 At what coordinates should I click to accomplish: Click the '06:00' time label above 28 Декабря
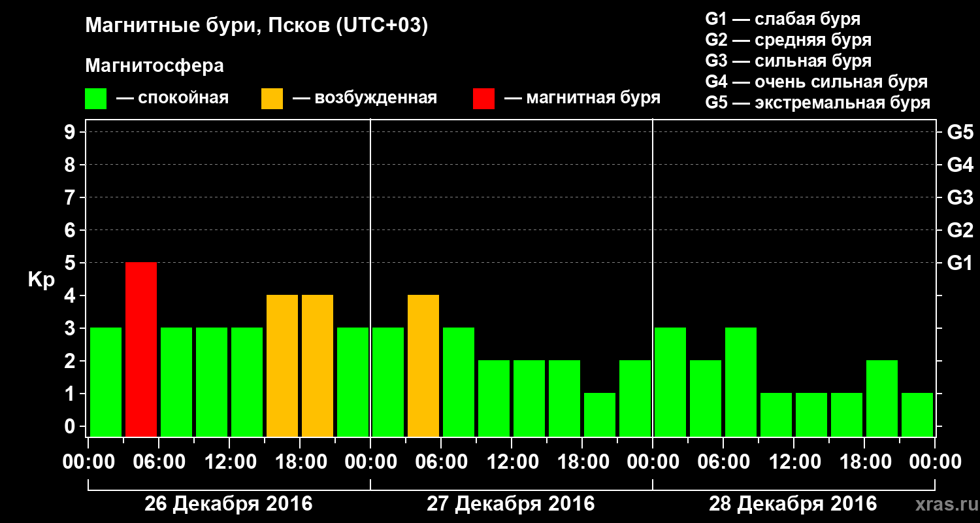click(723, 462)
